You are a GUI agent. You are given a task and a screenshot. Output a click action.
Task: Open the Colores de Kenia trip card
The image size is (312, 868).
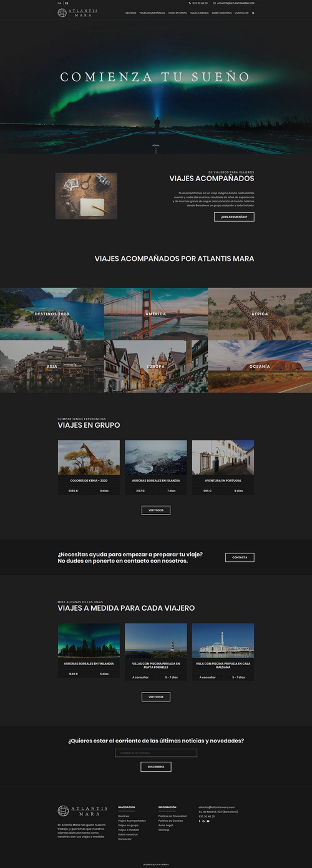point(89,467)
